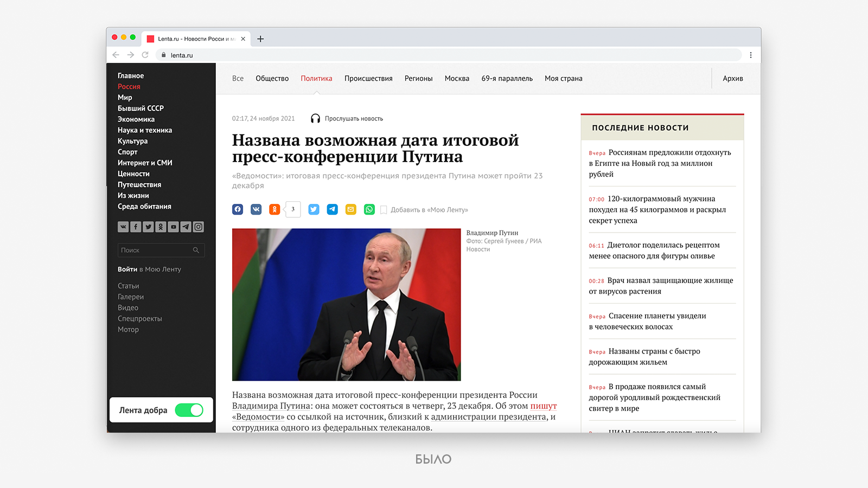Reload the page
The image size is (868, 488).
click(145, 55)
